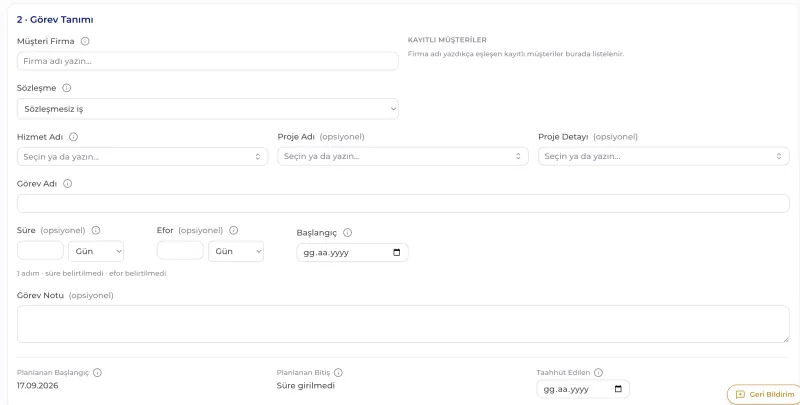The image size is (800, 405).
Task: Click info icon beside Taahhüt Edilen
Action: (598, 372)
